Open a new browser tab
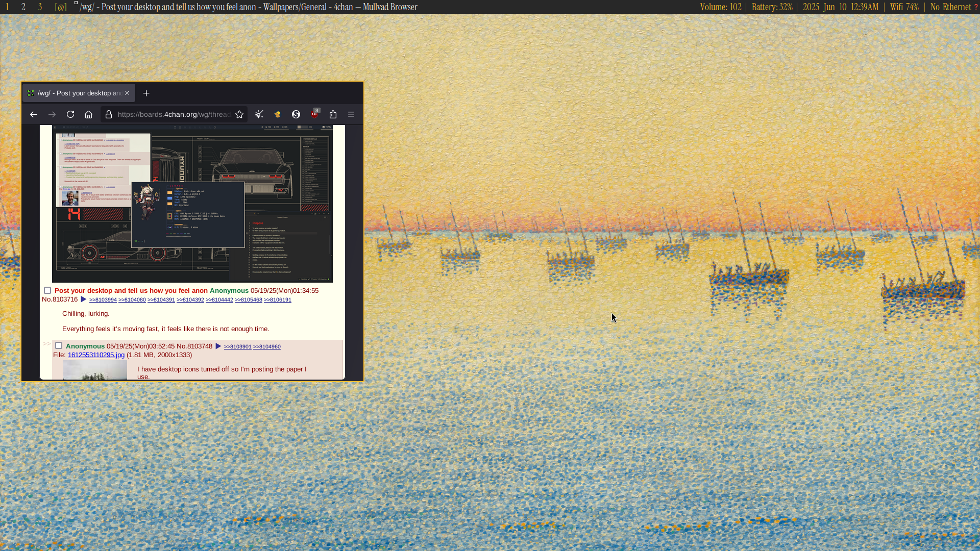 (x=146, y=93)
